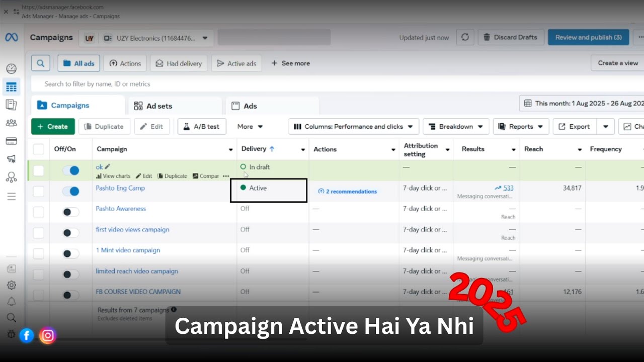The height and width of the screenshot is (362, 644).
Task: Open Campaigns table icon in left sidebar
Action: tap(11, 87)
